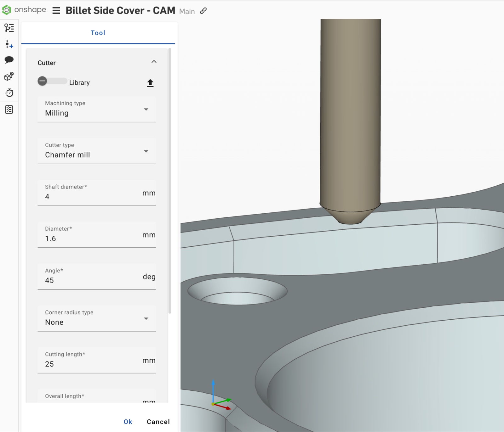504x432 pixels.
Task: Open the Cutter type dropdown
Action: [x=146, y=151]
